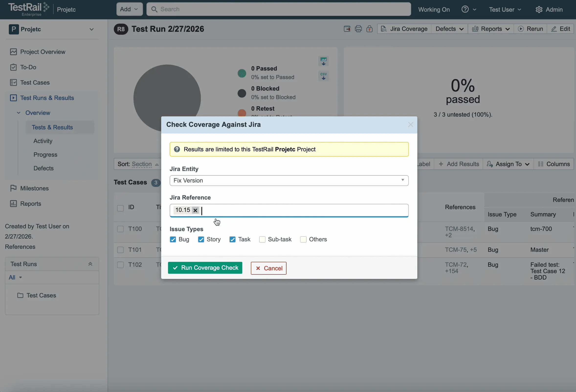Click the Rerun button
The height and width of the screenshot is (392, 576).
click(x=530, y=29)
